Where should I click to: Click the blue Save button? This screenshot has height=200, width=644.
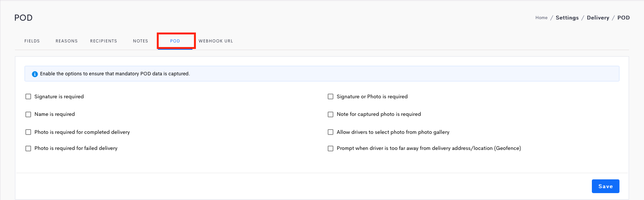(606, 186)
